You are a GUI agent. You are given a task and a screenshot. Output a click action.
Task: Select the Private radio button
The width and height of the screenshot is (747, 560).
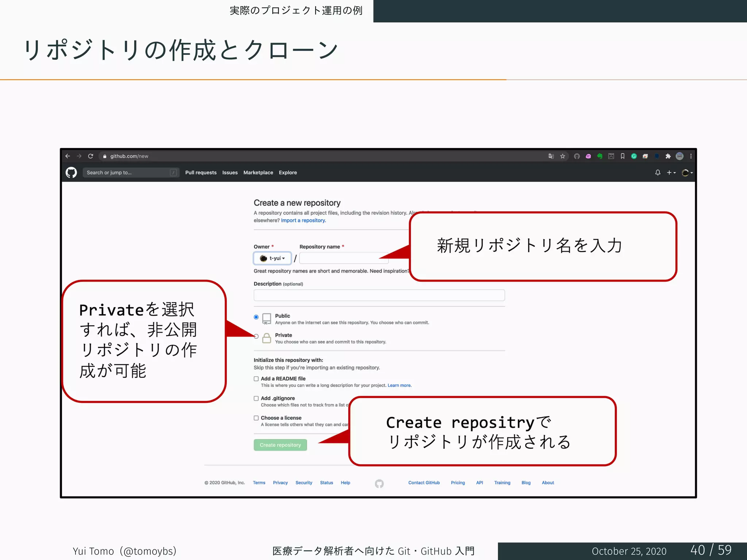pyautogui.click(x=256, y=336)
